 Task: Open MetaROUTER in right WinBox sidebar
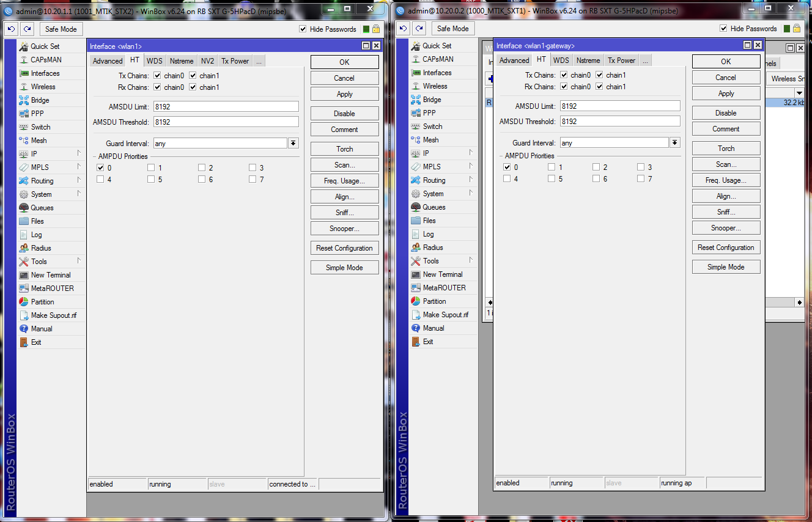pos(443,288)
